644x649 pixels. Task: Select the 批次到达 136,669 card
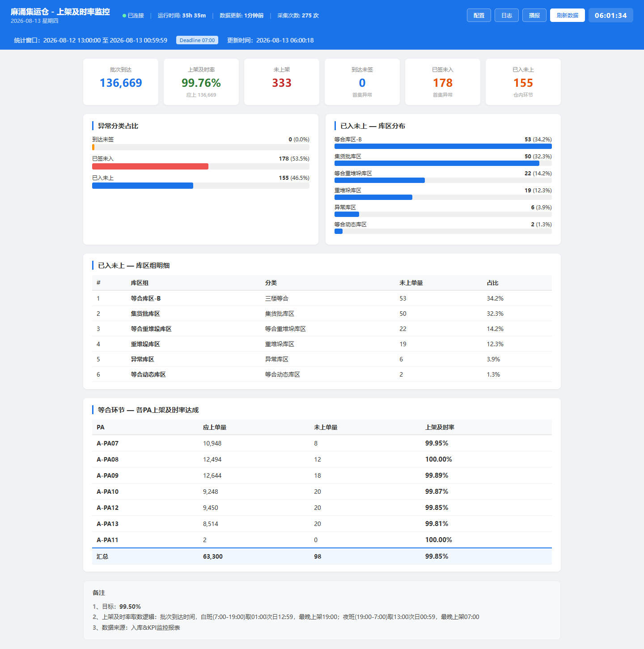click(x=121, y=82)
